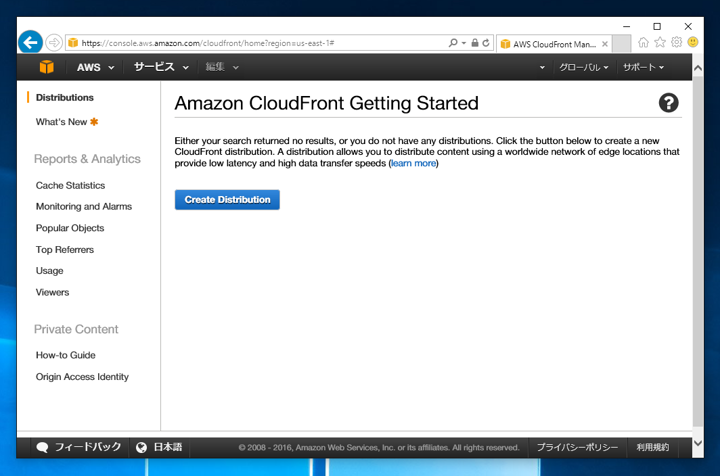Follow the learn more link
Image resolution: width=720 pixels, height=476 pixels.
tap(413, 163)
